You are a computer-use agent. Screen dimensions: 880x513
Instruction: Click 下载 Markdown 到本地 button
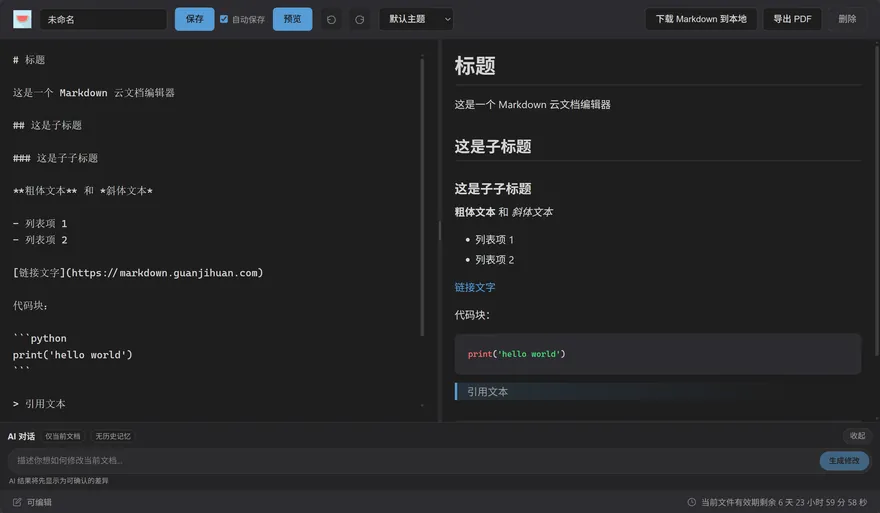[x=701, y=19]
